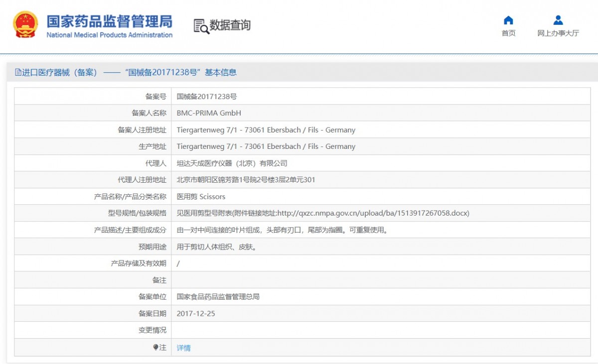
Task: Click the bulb icon beside 注
Action: 155,348
